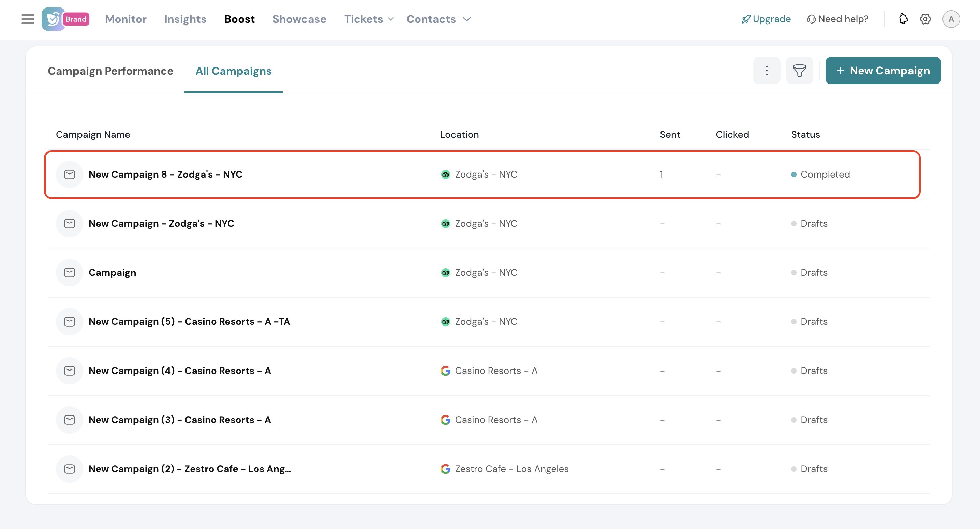Open New Campaign (2) – Zestro Cafe row
The width and height of the screenshot is (980, 529).
190,469
